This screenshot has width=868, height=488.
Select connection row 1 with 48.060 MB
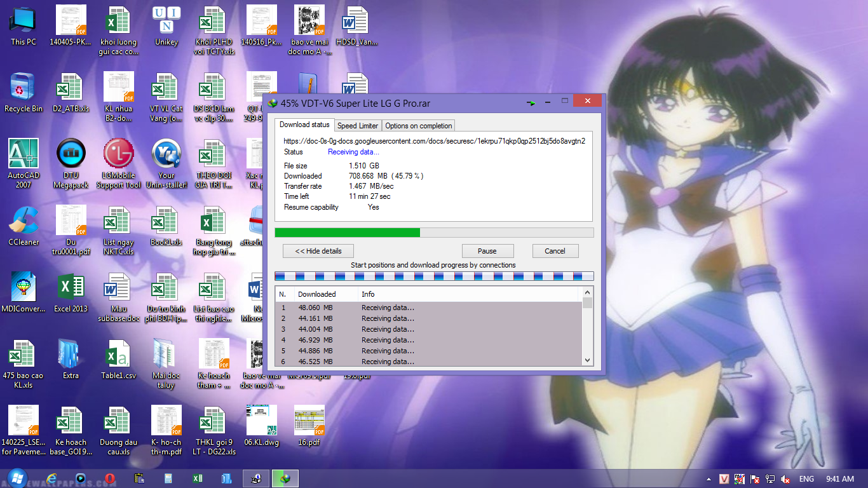(x=428, y=308)
